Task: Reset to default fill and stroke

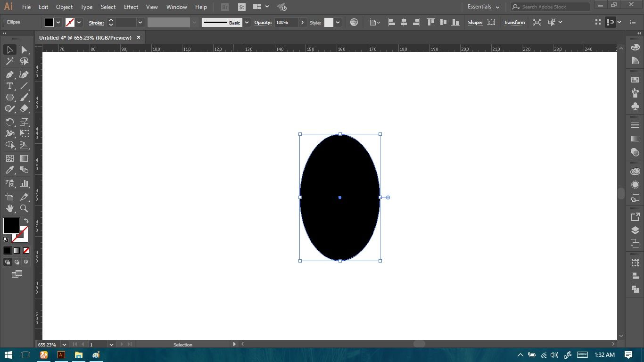Action: click(6, 239)
